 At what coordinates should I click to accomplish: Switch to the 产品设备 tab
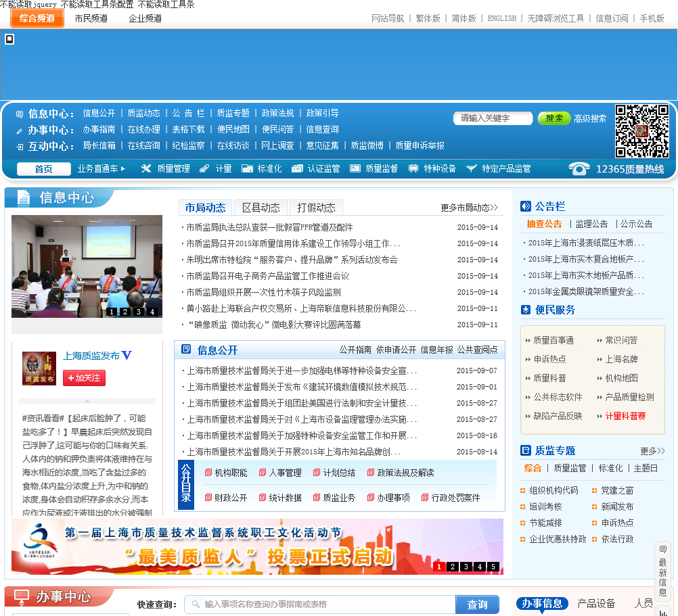[x=596, y=603]
